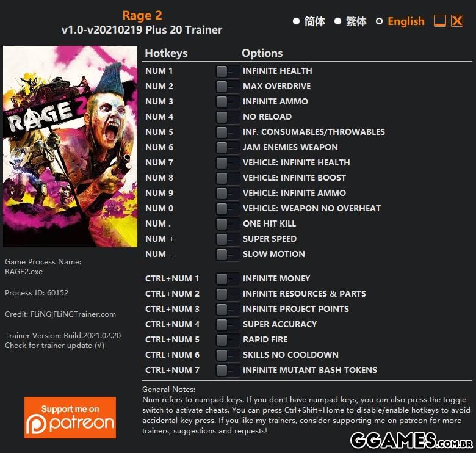This screenshot has height=453, width=476.
Task: Turn on the Infinite Money toggle
Action: coord(228,279)
